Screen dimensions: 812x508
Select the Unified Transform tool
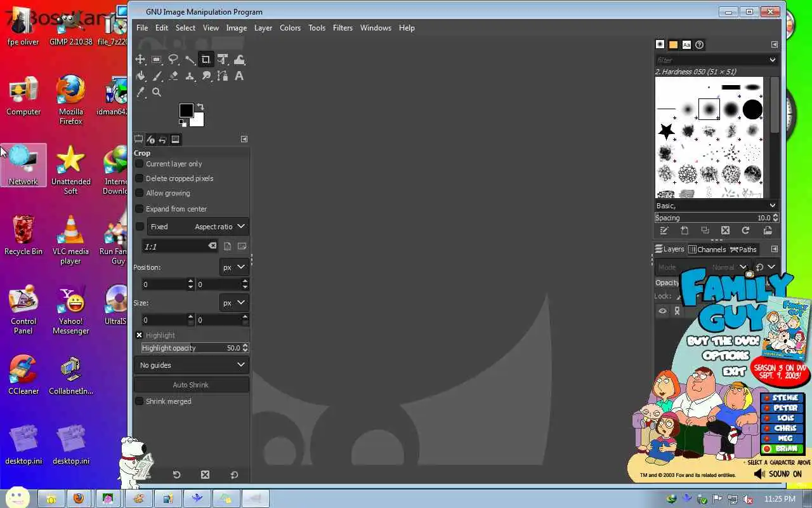223,60
